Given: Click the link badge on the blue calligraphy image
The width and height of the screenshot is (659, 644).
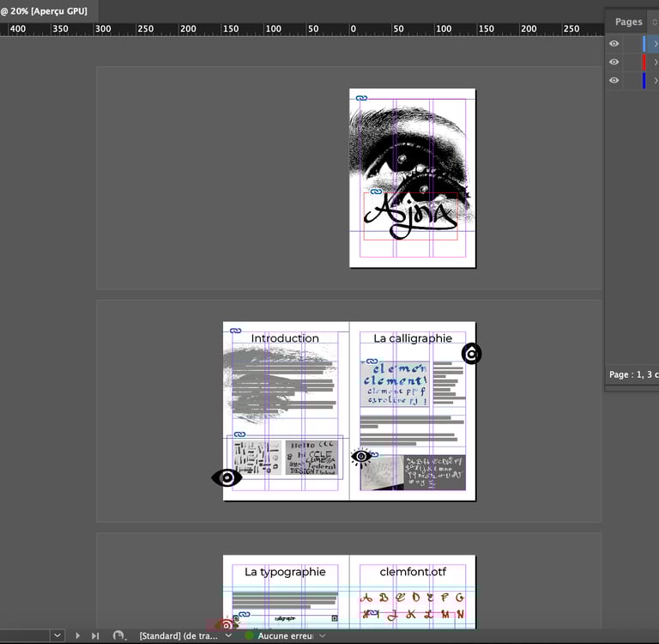Looking at the screenshot, I should pyautogui.click(x=372, y=361).
